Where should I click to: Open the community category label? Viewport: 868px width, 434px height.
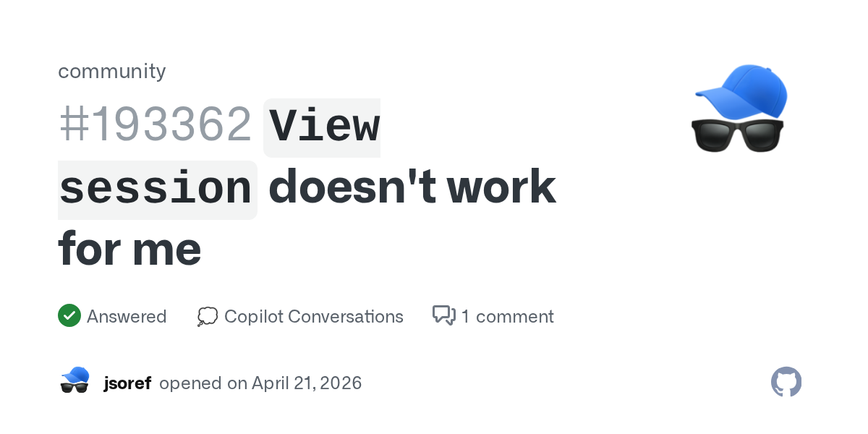point(111,71)
